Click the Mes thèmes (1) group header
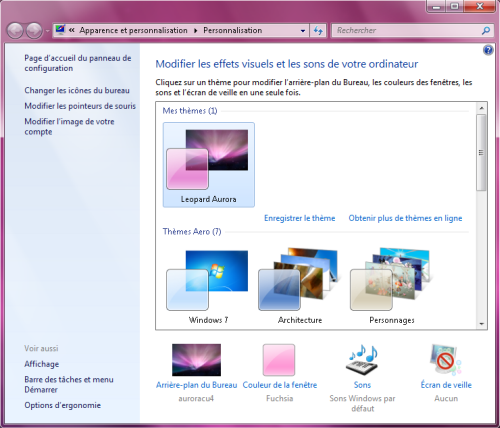Viewport: 500px width, 428px height. (x=190, y=111)
